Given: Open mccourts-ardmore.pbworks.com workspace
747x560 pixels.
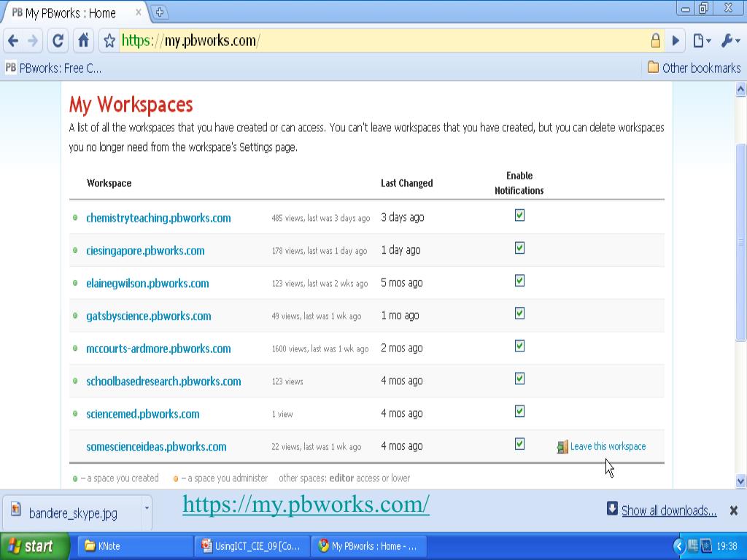Looking at the screenshot, I should (158, 349).
